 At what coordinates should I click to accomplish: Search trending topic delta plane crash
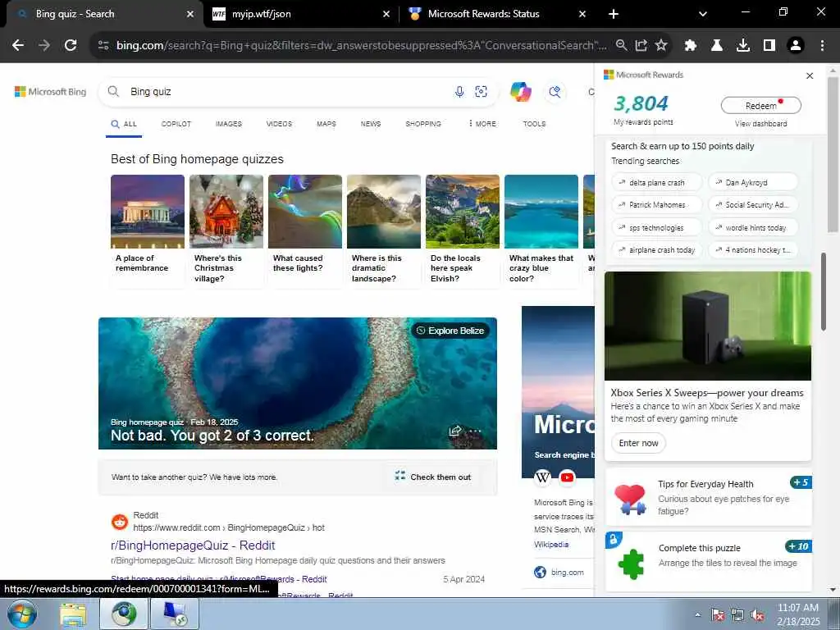pos(656,183)
